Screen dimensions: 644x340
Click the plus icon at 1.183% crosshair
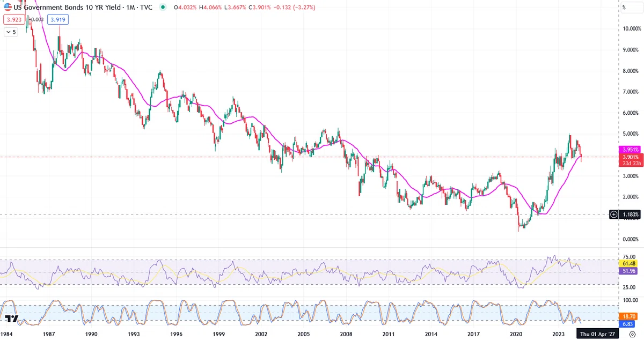614,215
